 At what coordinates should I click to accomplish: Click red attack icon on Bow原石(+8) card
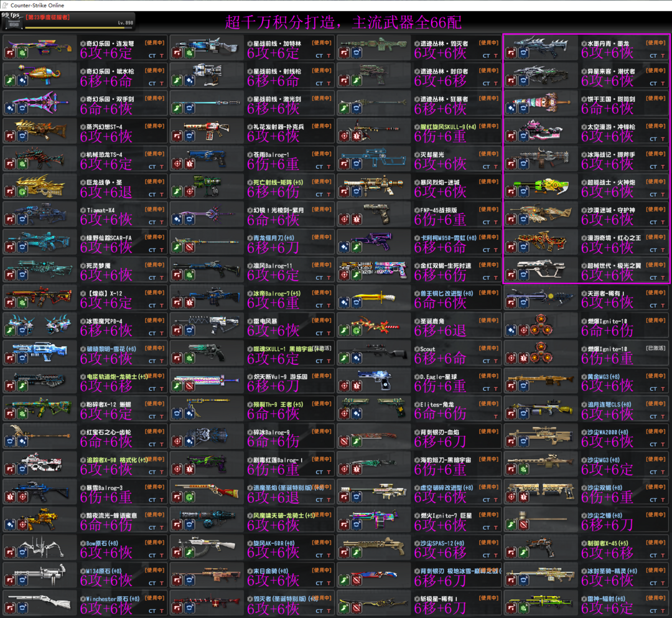tap(11, 553)
